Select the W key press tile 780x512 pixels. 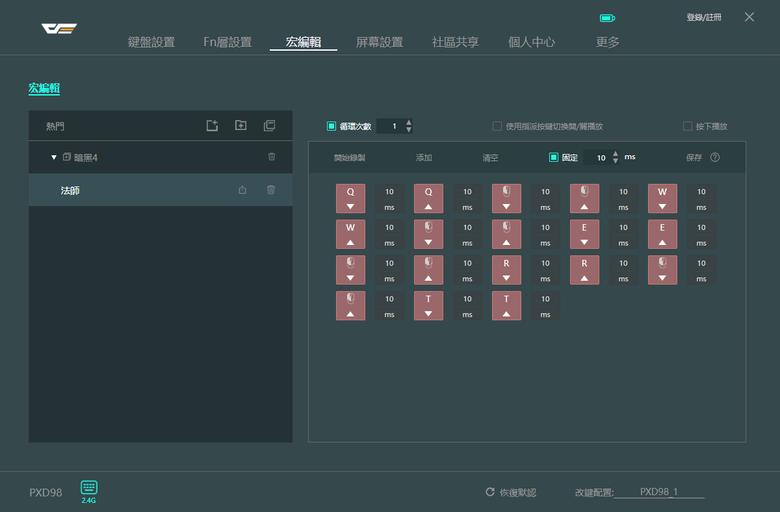coord(662,198)
